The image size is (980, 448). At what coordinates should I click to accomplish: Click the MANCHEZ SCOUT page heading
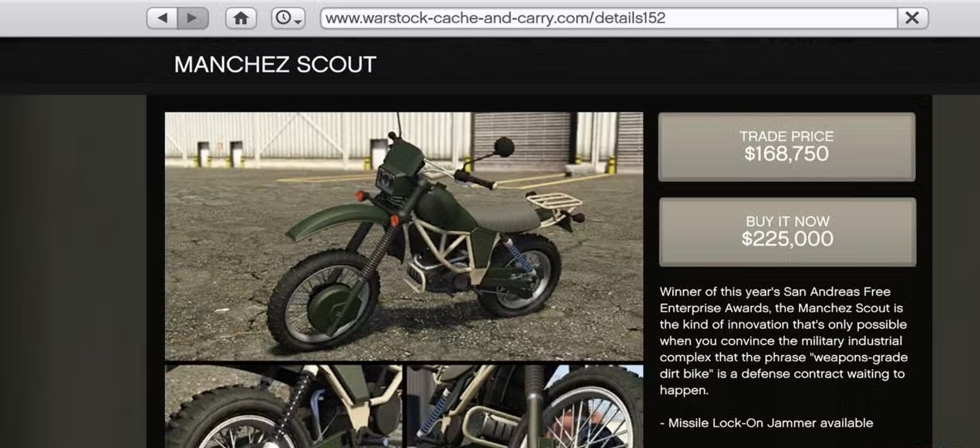point(275,65)
